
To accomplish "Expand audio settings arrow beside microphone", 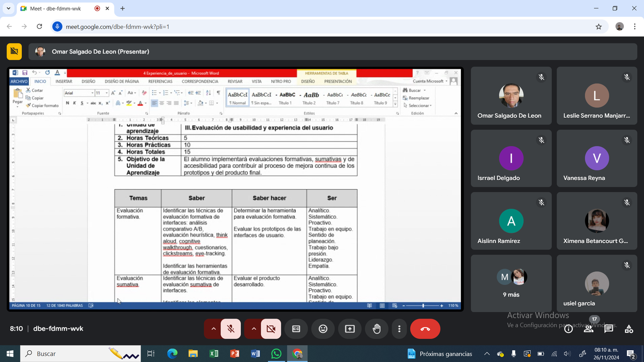I will point(213,329).
